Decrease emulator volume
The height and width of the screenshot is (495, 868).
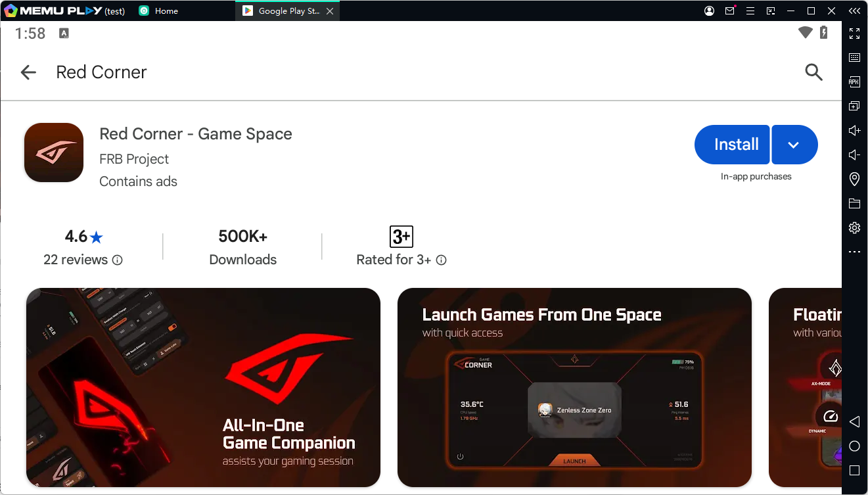point(854,154)
